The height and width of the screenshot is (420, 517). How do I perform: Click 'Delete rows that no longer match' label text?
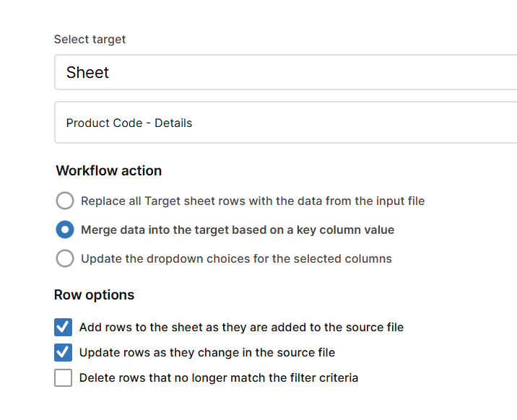click(x=219, y=378)
